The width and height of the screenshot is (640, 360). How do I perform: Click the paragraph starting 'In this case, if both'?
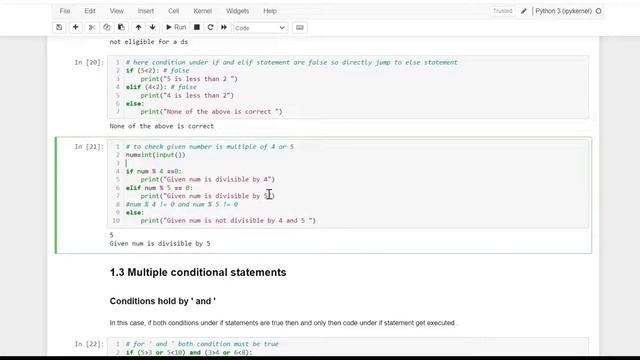pyautogui.click(x=284, y=323)
